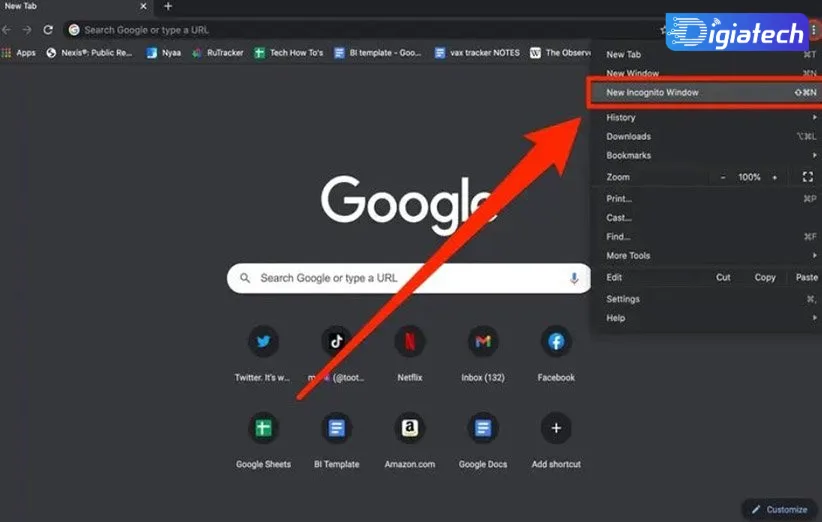Open the BI Template shortcut tile
The height and width of the screenshot is (522, 822).
(x=337, y=428)
